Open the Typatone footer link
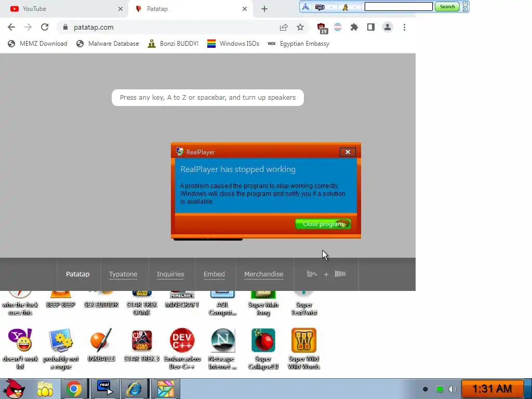532x399 pixels. point(123,274)
